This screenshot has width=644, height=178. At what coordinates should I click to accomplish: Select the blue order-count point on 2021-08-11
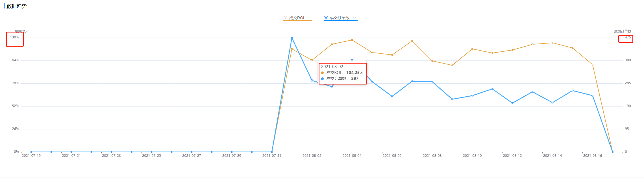pyautogui.click(x=492, y=89)
